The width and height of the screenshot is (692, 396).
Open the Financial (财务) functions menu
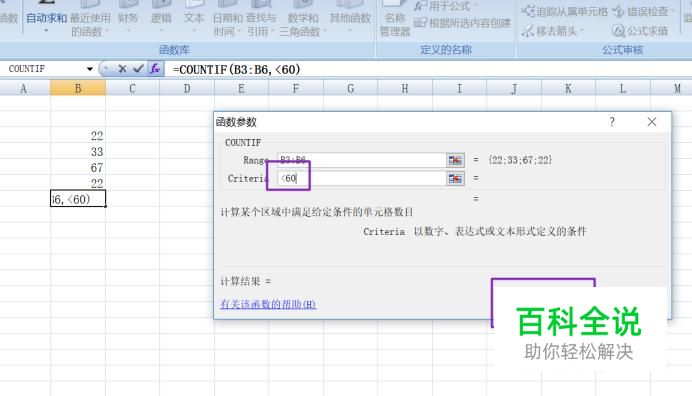128,18
